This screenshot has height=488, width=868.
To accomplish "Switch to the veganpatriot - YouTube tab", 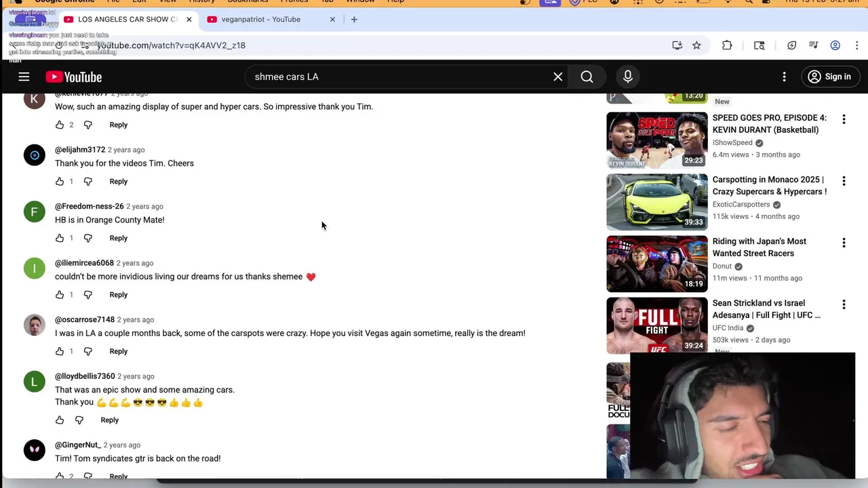I will pos(261,19).
